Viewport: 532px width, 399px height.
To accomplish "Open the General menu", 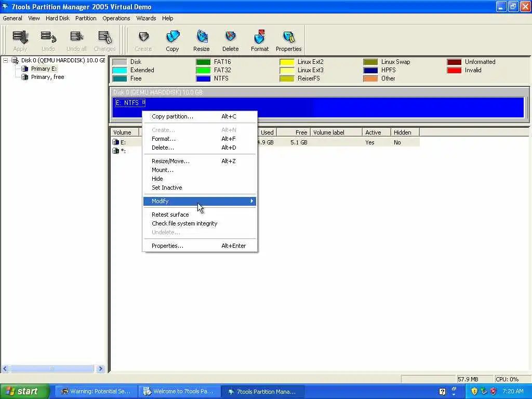I will pyautogui.click(x=12, y=18).
